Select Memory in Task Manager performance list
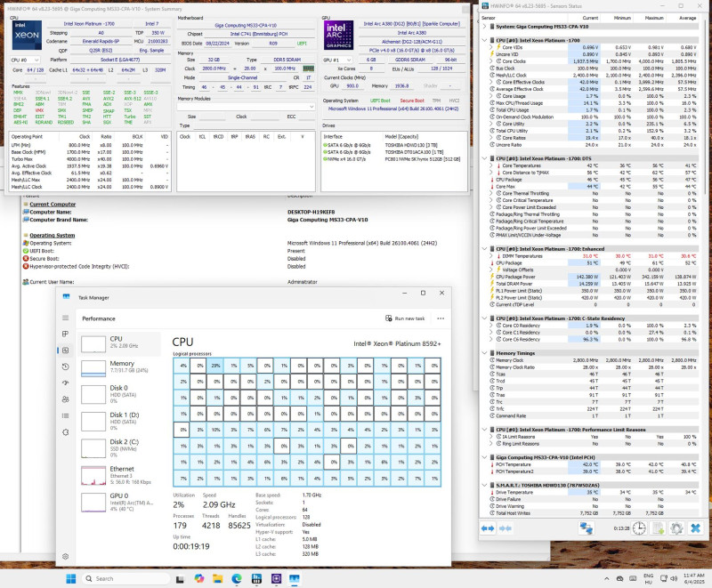 [120, 368]
